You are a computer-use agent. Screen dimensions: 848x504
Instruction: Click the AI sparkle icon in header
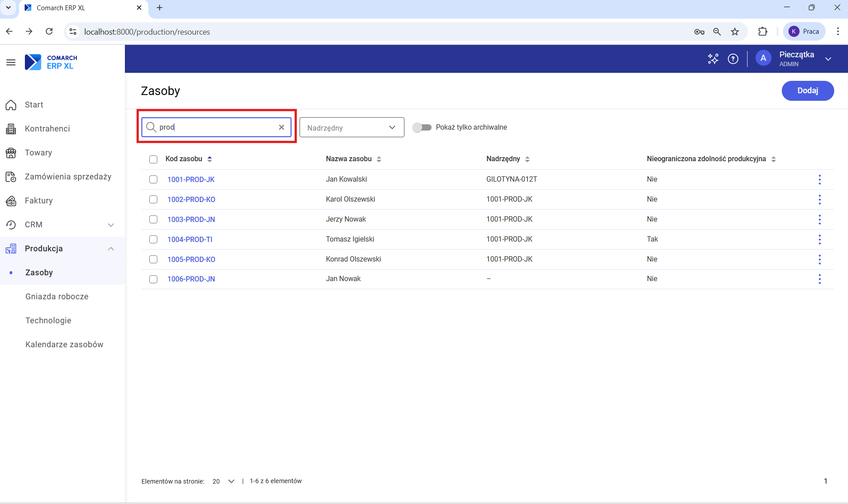coord(713,59)
